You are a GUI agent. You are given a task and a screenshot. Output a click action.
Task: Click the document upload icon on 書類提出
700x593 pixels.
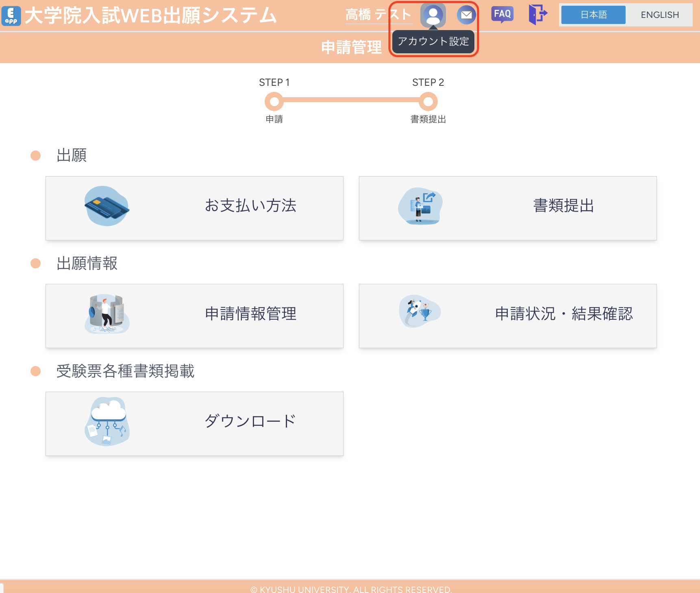pos(420,206)
